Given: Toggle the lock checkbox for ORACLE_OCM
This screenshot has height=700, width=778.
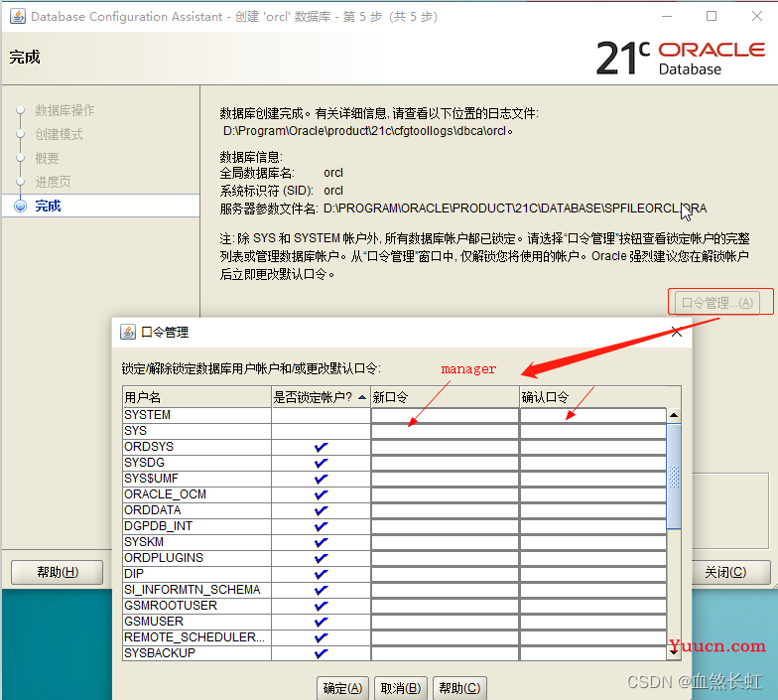Looking at the screenshot, I should point(322,494).
